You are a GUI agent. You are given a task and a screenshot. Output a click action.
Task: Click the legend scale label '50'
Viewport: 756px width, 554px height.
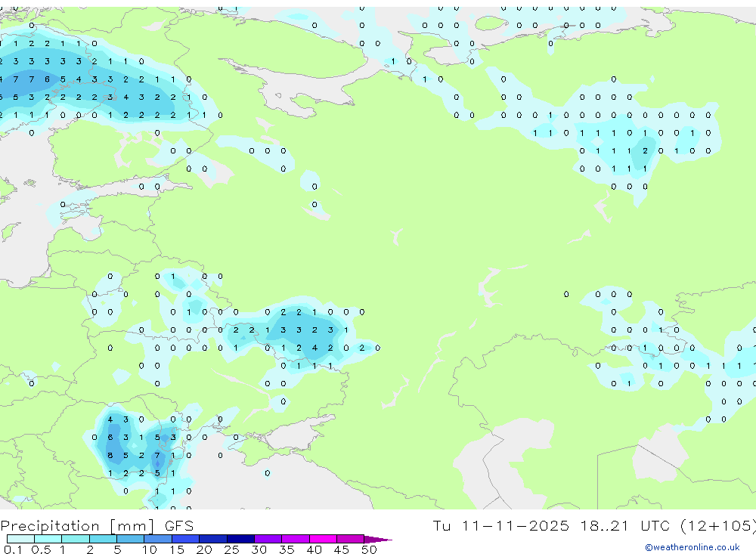[369, 549]
